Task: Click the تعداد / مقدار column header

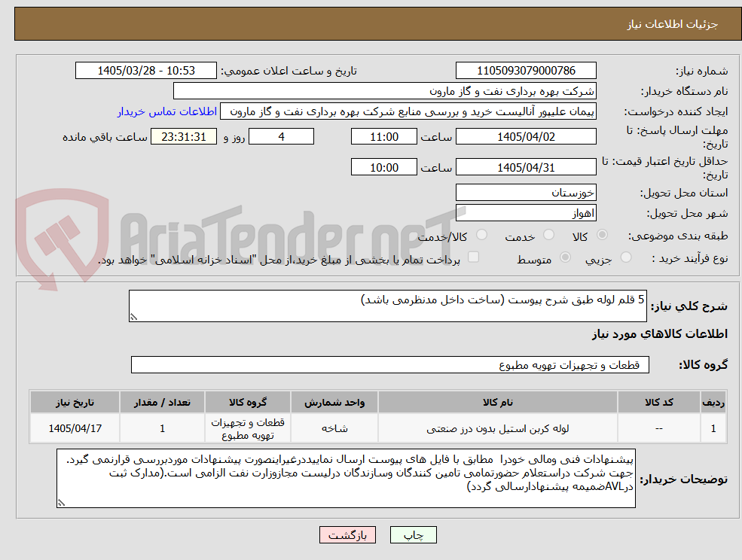Action: pos(162,402)
